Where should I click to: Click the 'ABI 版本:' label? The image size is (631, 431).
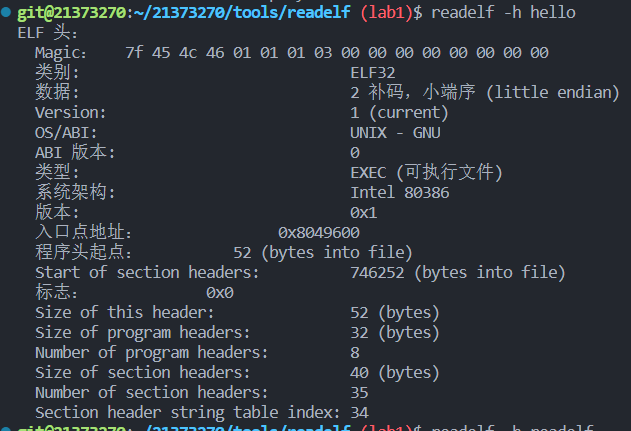75,153
